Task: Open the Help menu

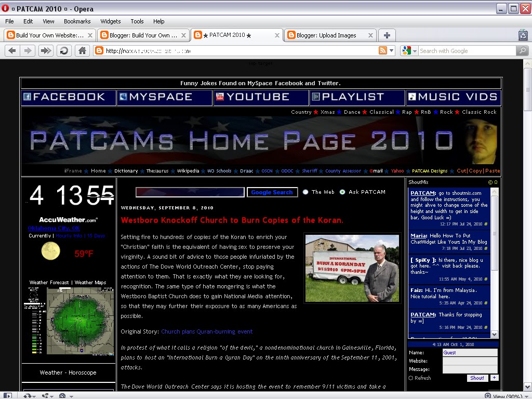Action: (x=159, y=21)
